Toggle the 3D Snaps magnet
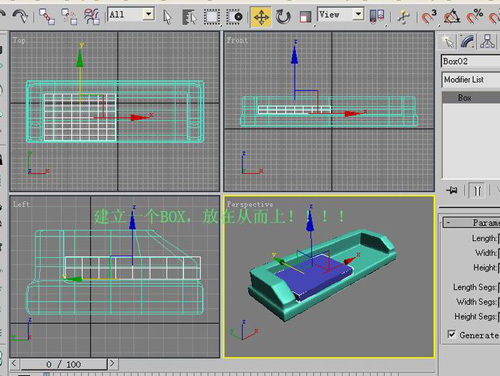Screen dimensions: 500x376 (429, 17)
